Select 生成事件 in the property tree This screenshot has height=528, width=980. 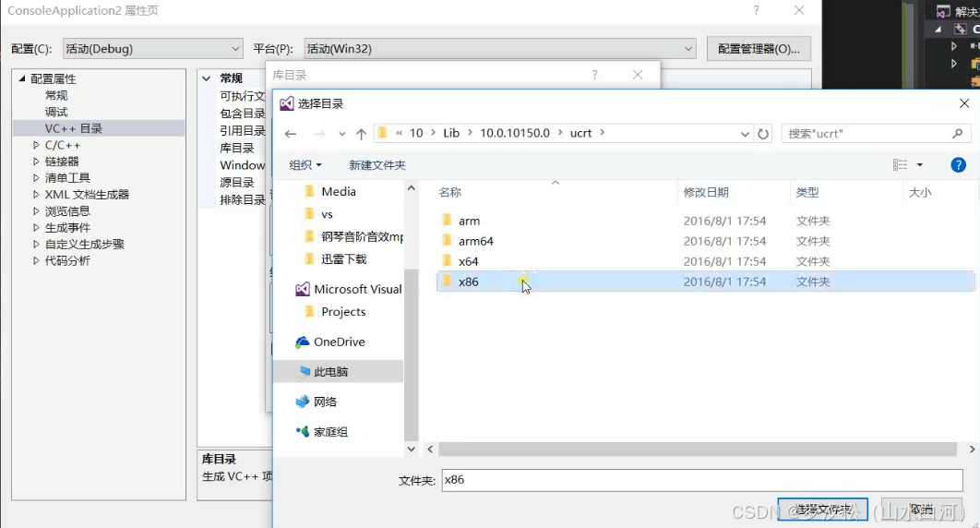click(67, 227)
